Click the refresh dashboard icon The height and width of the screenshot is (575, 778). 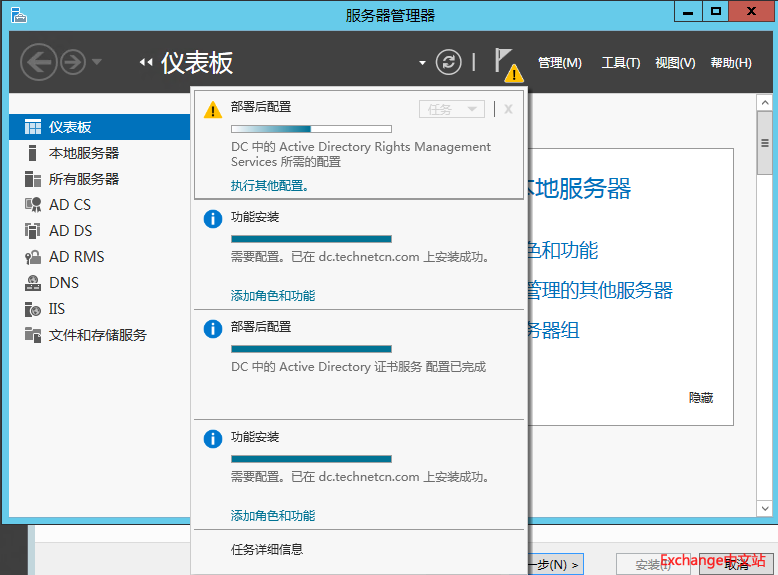pyautogui.click(x=449, y=62)
